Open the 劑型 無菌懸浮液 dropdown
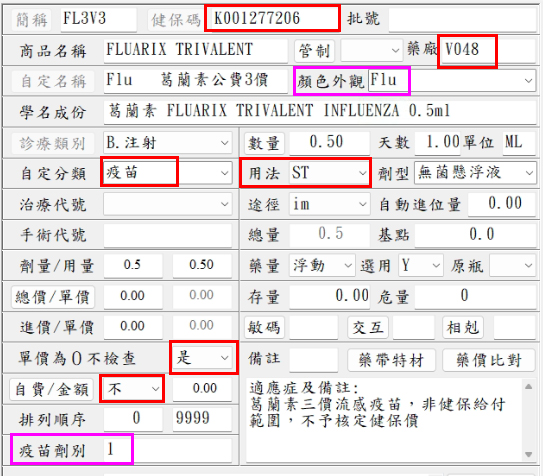 tap(529, 173)
